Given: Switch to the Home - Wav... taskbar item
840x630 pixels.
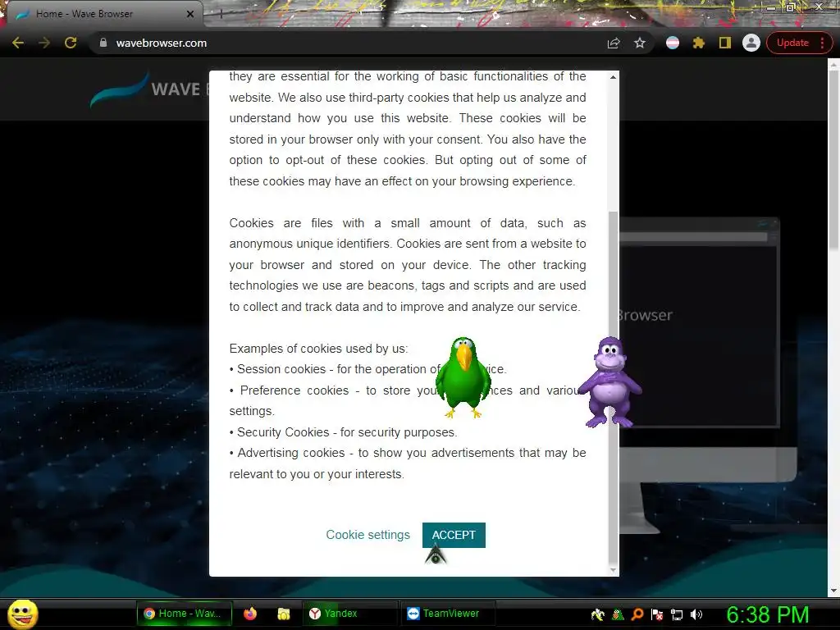Looking at the screenshot, I should click(x=185, y=614).
